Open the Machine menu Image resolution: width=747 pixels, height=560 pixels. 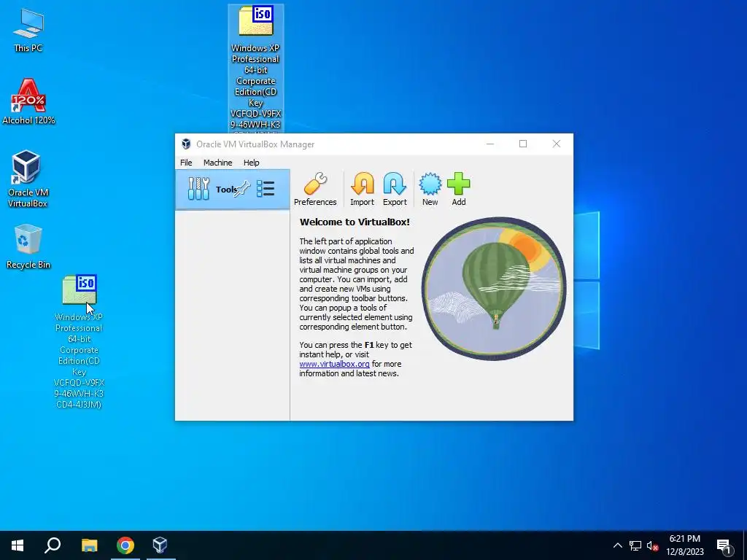click(x=217, y=163)
